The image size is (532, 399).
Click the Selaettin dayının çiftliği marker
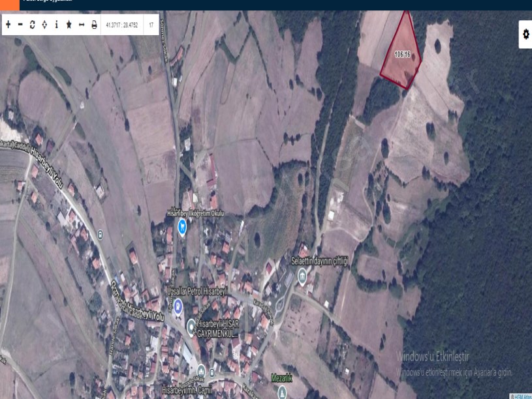302,276
